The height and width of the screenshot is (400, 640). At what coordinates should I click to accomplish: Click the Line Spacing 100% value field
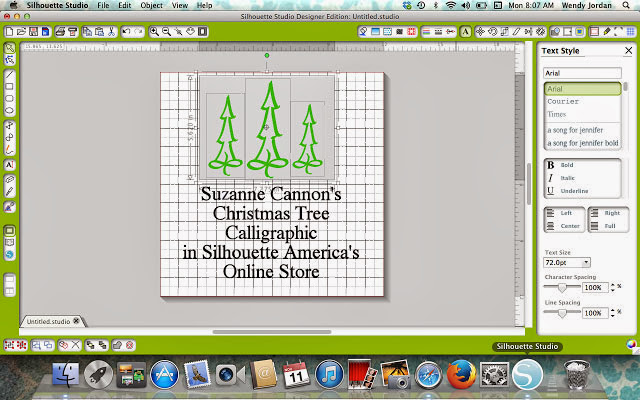(x=595, y=313)
